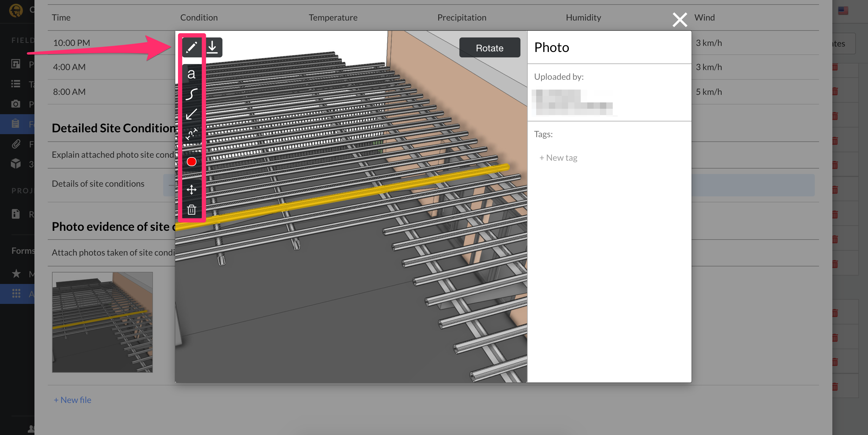This screenshot has width=868, height=435.
Task: Open the Tasks list from the sidebar
Action: (x=15, y=84)
